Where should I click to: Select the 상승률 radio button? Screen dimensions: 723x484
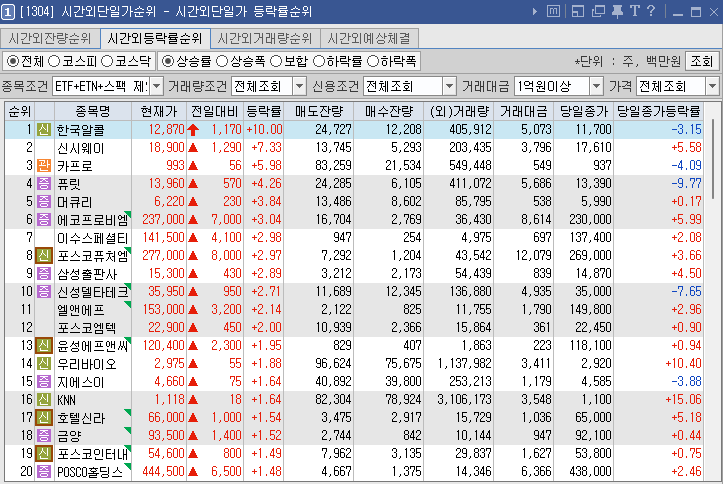point(168,61)
